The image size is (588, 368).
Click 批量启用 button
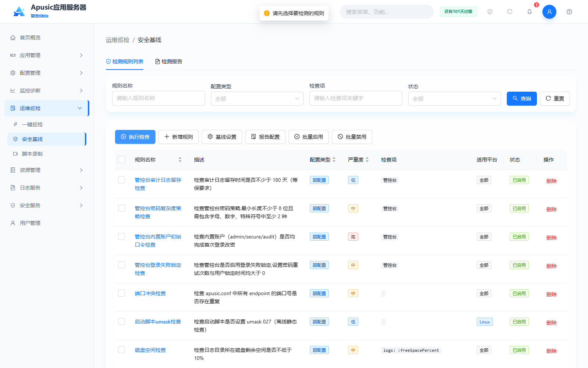click(x=309, y=137)
